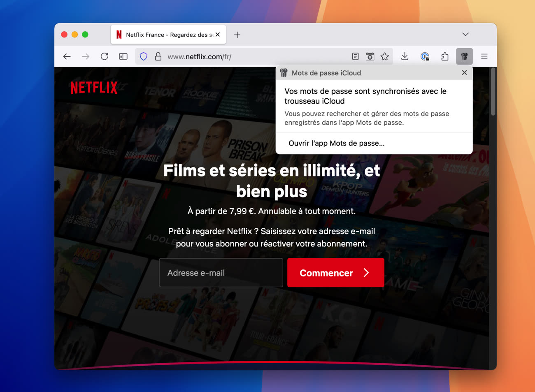
Task: Open the tracking protection shield
Action: pos(144,57)
